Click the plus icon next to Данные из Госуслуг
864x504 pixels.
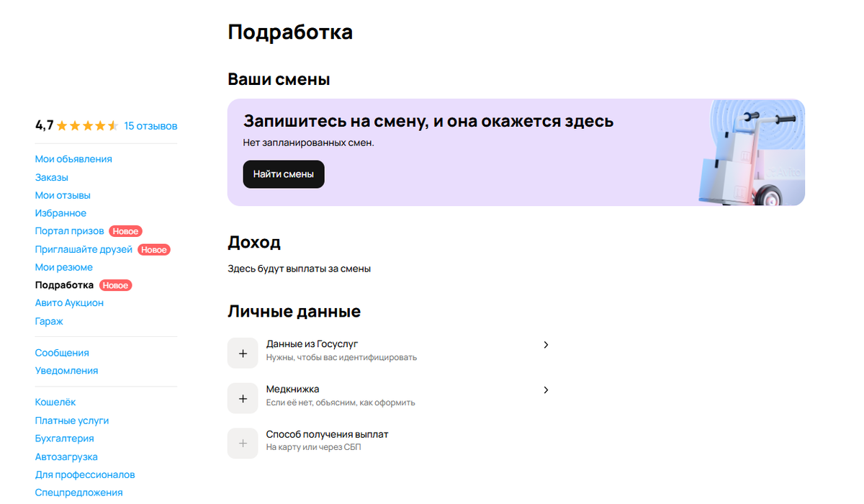pyautogui.click(x=243, y=352)
